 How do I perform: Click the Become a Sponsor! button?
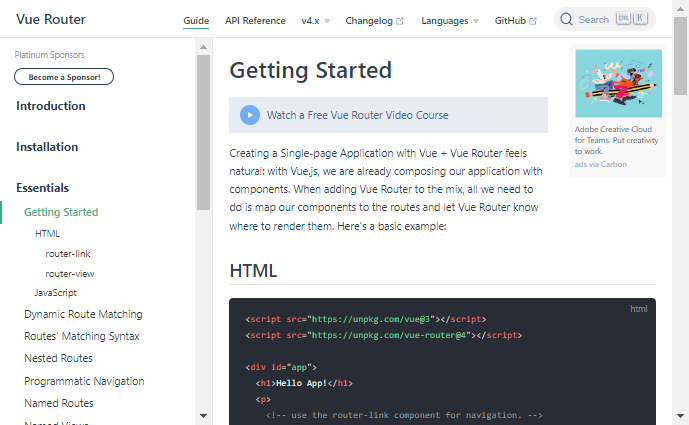64,77
